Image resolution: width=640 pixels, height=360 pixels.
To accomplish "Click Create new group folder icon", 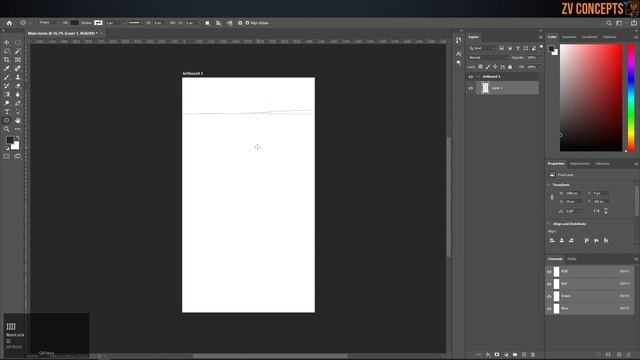I will (515, 355).
